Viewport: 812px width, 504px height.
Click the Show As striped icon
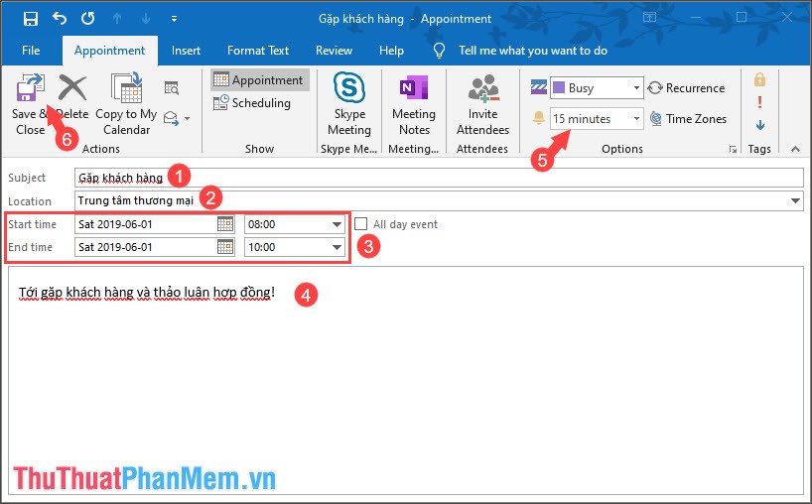539,87
